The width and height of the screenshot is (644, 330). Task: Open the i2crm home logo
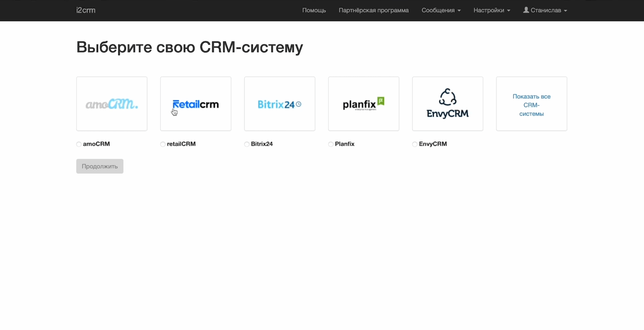tap(86, 10)
